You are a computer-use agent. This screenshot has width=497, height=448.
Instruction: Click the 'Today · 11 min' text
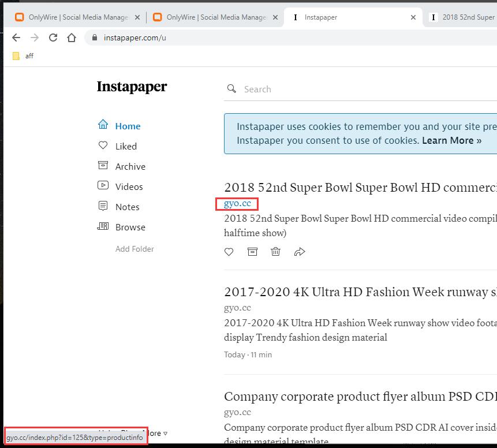248,354
